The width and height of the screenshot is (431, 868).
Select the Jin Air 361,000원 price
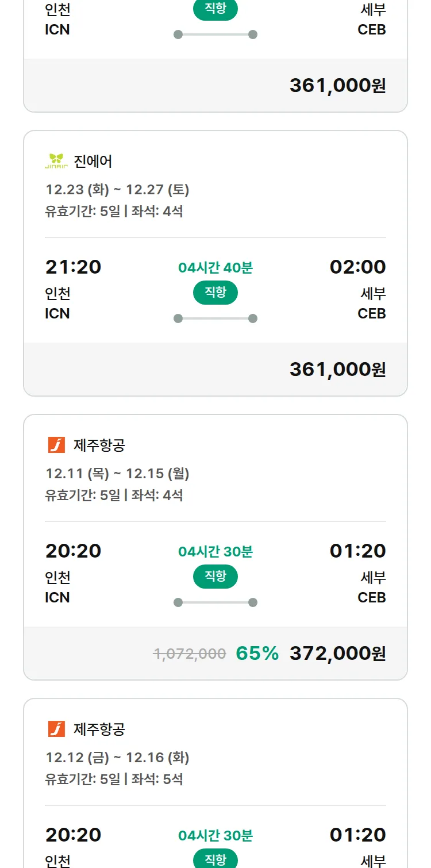pyautogui.click(x=337, y=369)
